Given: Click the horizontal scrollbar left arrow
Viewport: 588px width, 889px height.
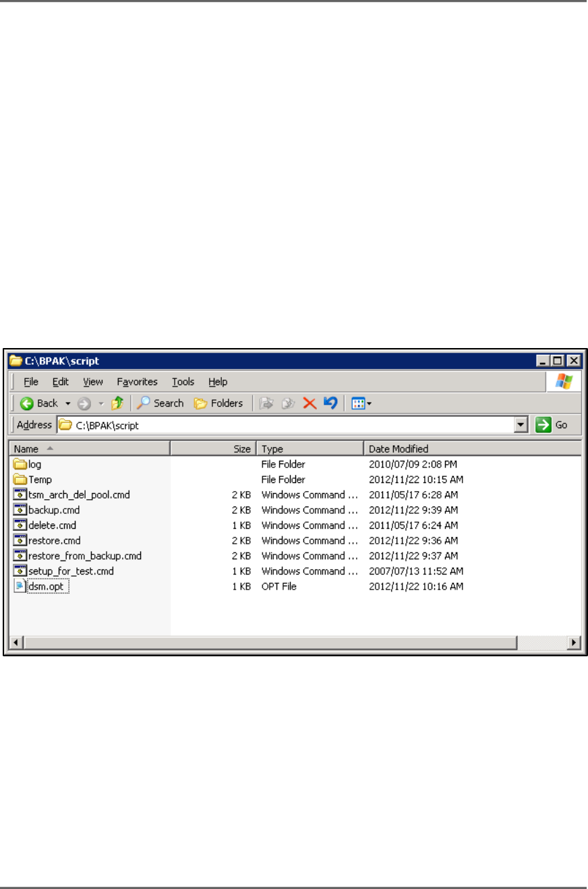Looking at the screenshot, I should pyautogui.click(x=16, y=643).
